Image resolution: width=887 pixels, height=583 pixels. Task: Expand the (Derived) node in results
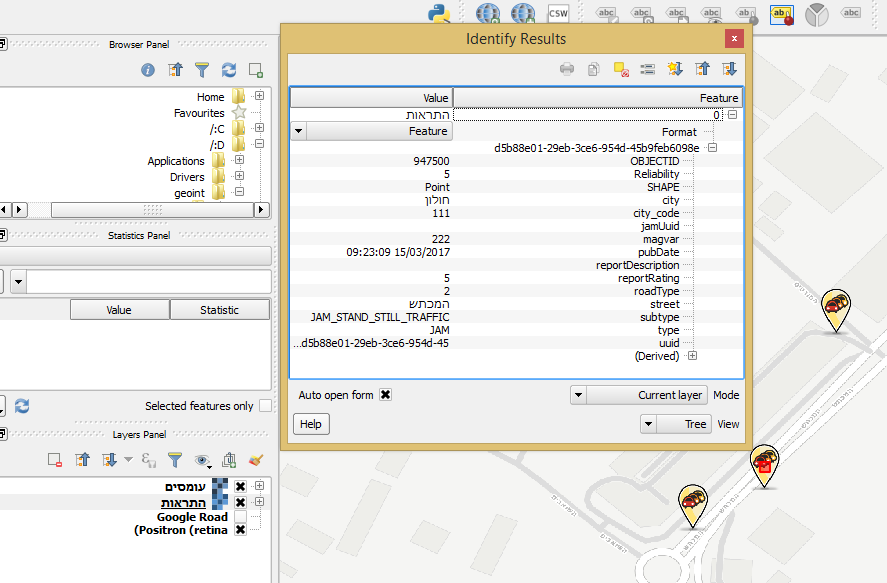click(692, 356)
